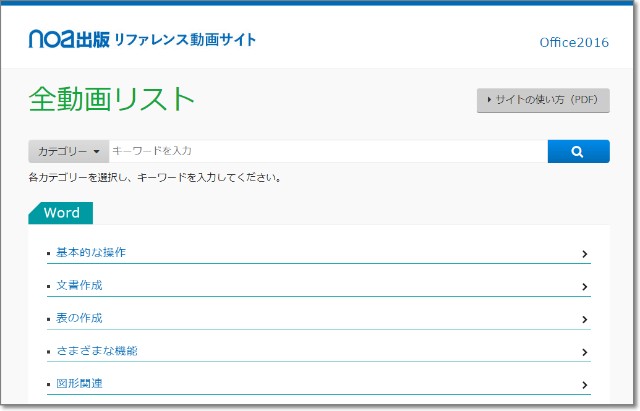Open the 表の作成 video list

pyautogui.click(x=80, y=319)
